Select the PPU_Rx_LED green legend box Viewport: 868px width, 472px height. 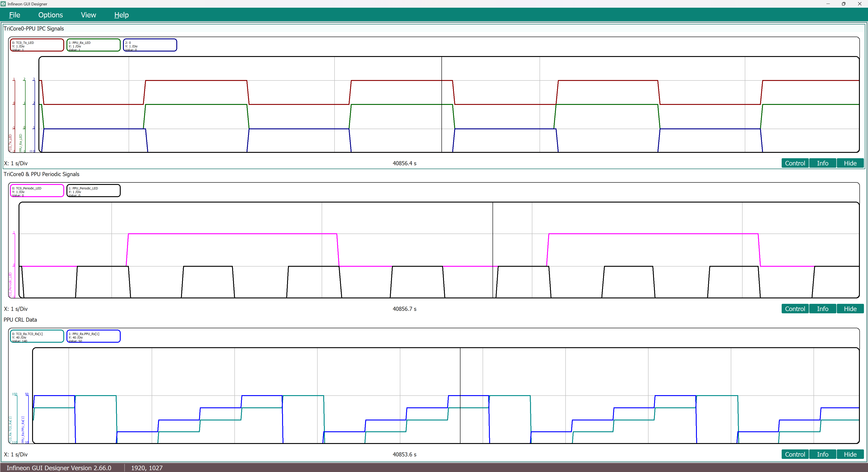coord(93,45)
